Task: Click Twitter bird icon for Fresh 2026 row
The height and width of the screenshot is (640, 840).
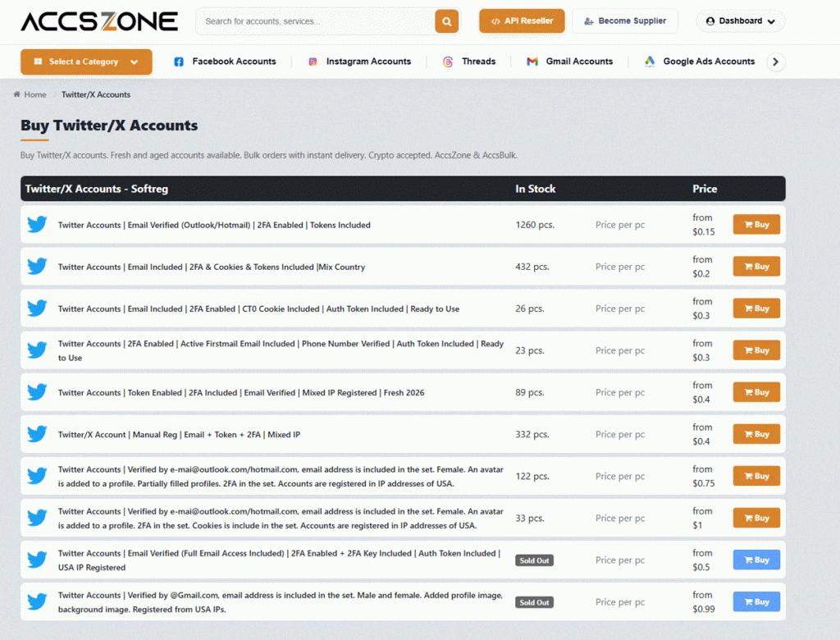Action: (37, 392)
